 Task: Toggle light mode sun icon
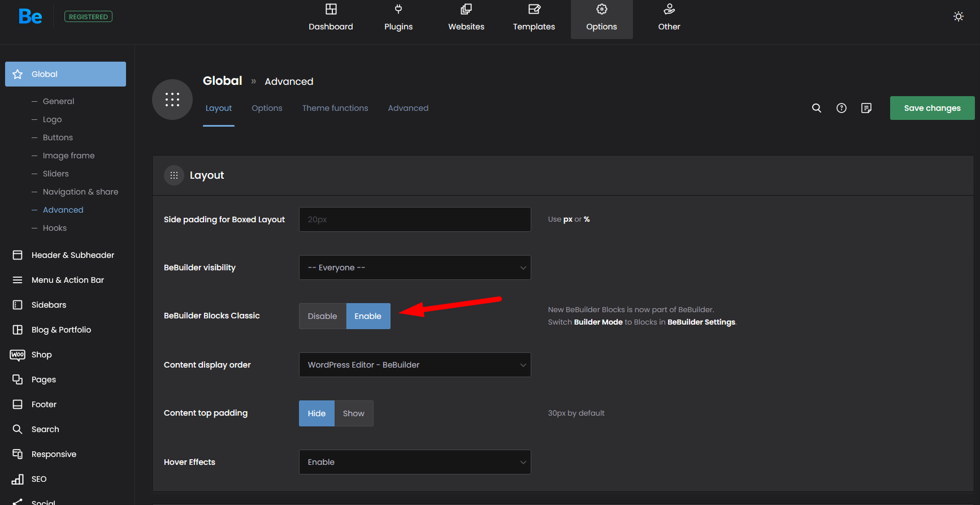(959, 16)
